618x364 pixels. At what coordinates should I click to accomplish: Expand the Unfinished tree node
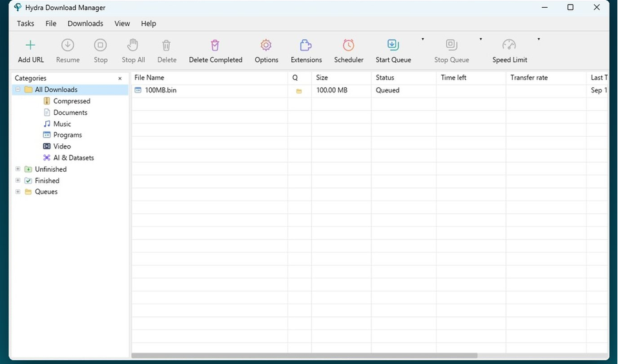click(17, 168)
